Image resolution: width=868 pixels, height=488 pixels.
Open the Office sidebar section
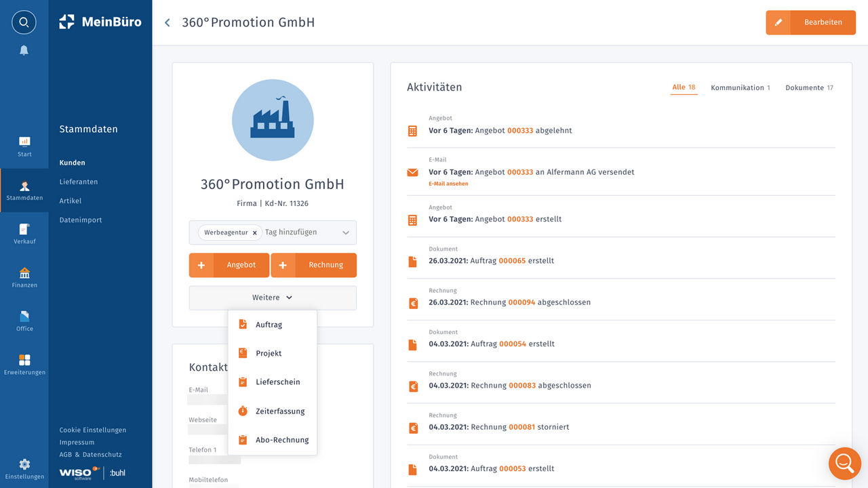tap(24, 321)
